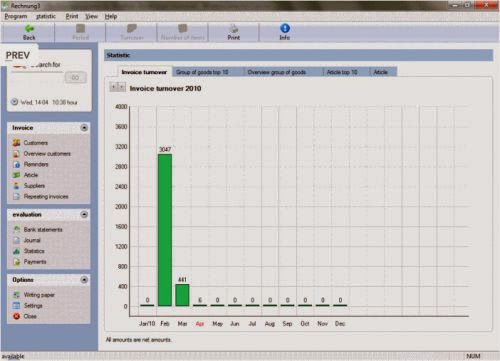
Task: Focus the Search for input field
Action: click(x=37, y=77)
